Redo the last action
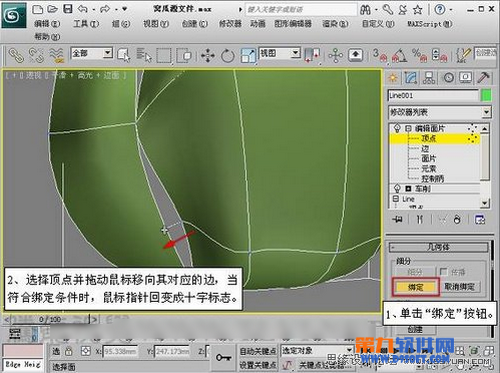 (x=105, y=9)
